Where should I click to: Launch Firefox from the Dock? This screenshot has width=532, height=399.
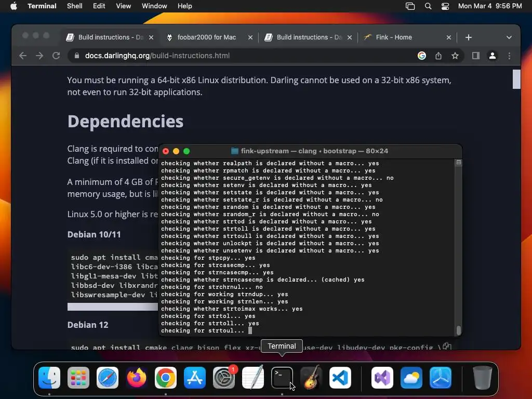(x=137, y=377)
